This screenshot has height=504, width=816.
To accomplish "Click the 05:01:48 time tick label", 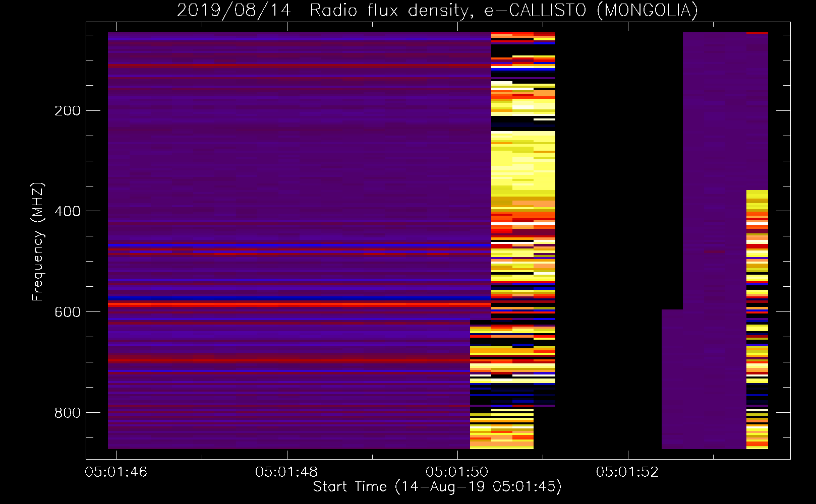I will click(286, 472).
